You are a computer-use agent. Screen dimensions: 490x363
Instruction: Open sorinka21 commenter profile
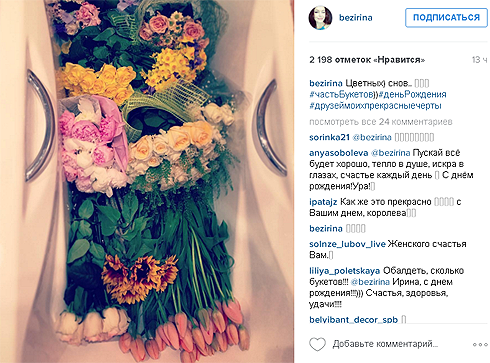(x=329, y=137)
